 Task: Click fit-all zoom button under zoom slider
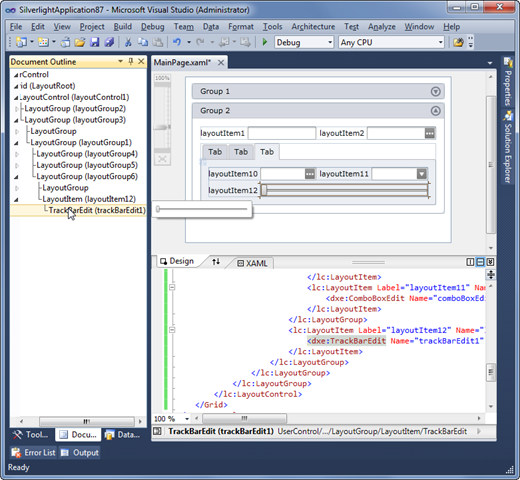pos(162,159)
